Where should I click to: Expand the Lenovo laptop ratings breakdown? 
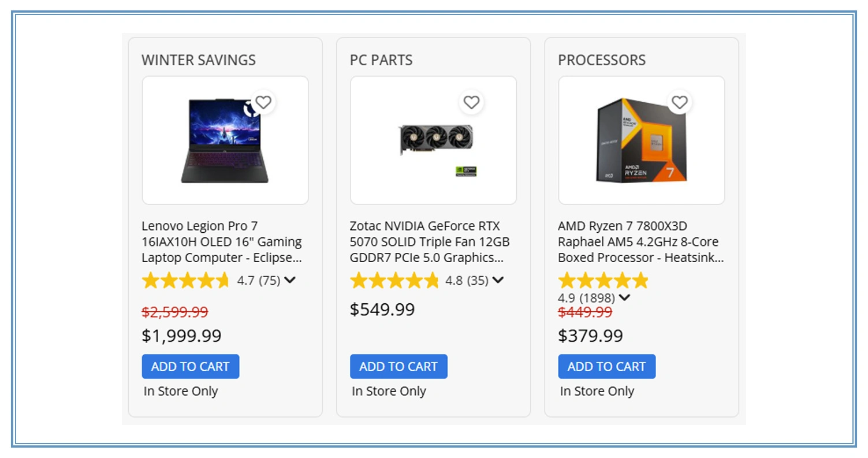(x=290, y=281)
